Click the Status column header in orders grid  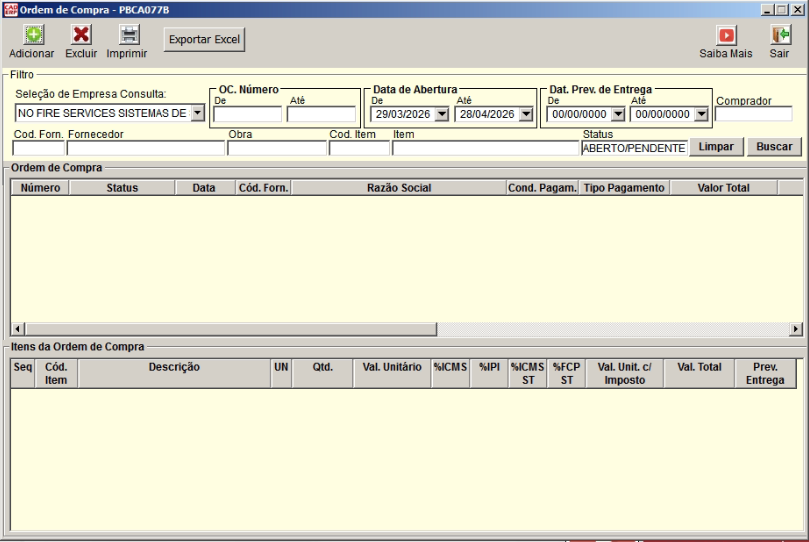(122, 188)
